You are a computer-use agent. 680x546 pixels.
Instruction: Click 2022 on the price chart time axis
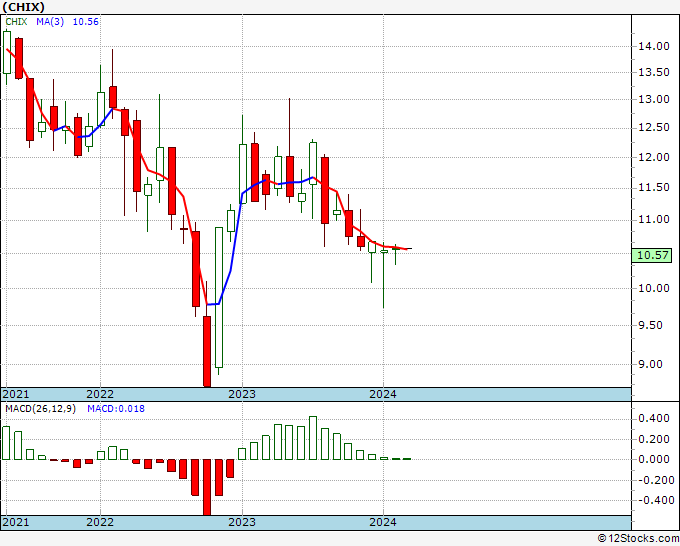pyautogui.click(x=100, y=394)
